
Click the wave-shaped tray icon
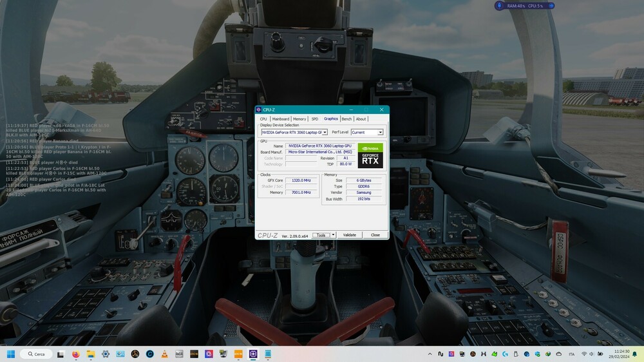440,354
